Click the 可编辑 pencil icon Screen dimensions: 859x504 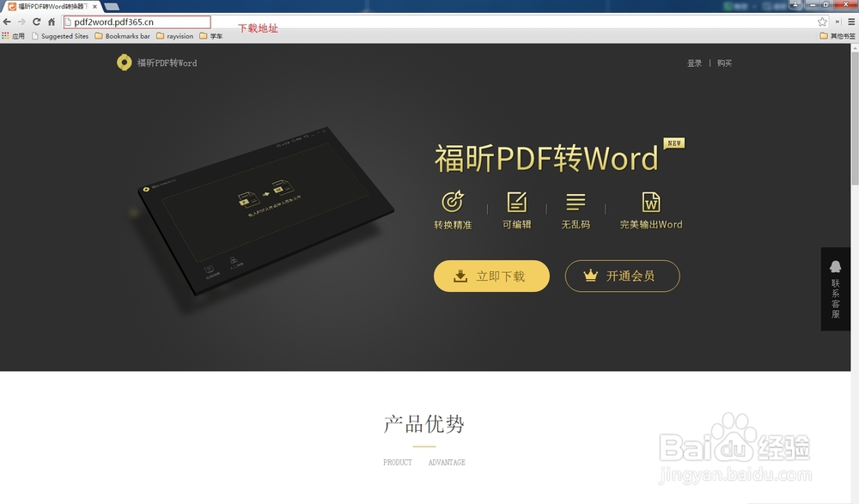(516, 202)
